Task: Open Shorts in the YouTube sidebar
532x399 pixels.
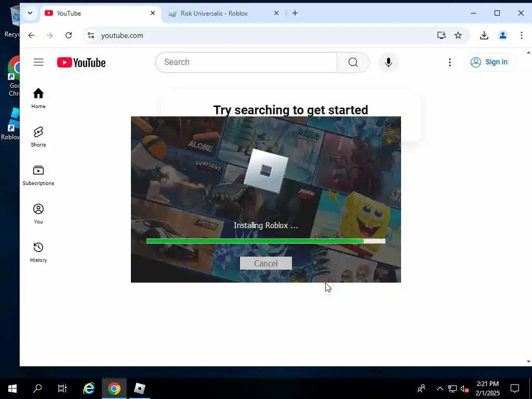Action: pyautogui.click(x=38, y=137)
